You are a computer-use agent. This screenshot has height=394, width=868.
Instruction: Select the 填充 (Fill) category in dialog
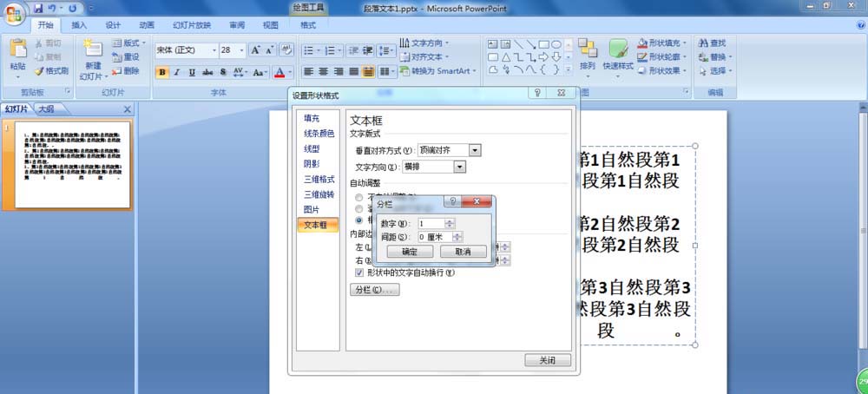[x=312, y=118]
